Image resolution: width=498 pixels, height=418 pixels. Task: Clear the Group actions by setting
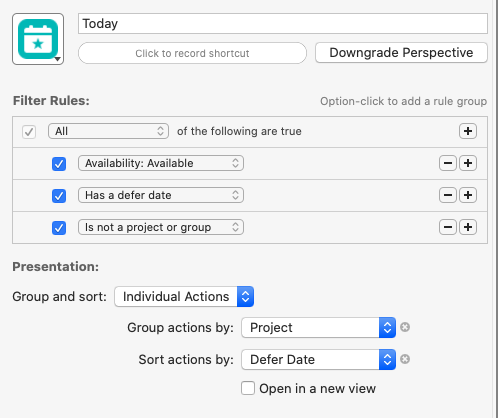(x=405, y=327)
